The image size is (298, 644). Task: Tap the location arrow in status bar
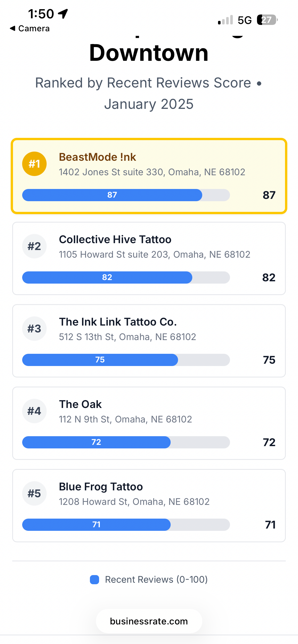63,14
